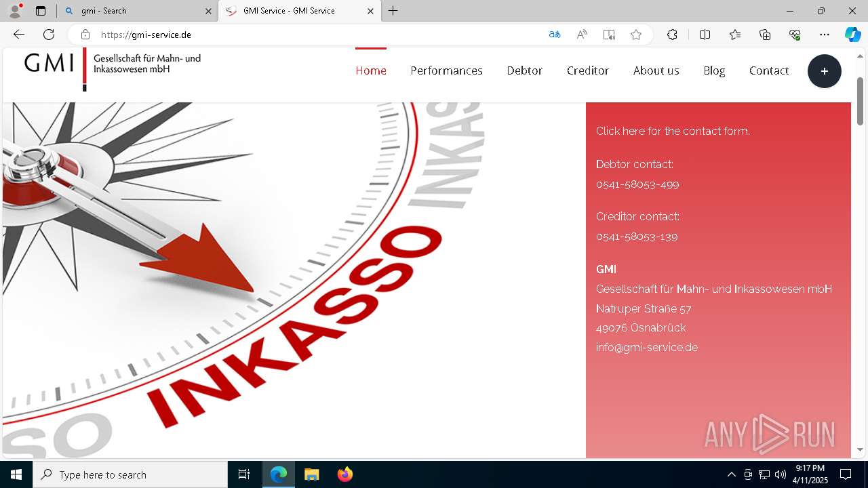Click the taskbar search box
Viewport: 868px width, 488px height.
130,474
